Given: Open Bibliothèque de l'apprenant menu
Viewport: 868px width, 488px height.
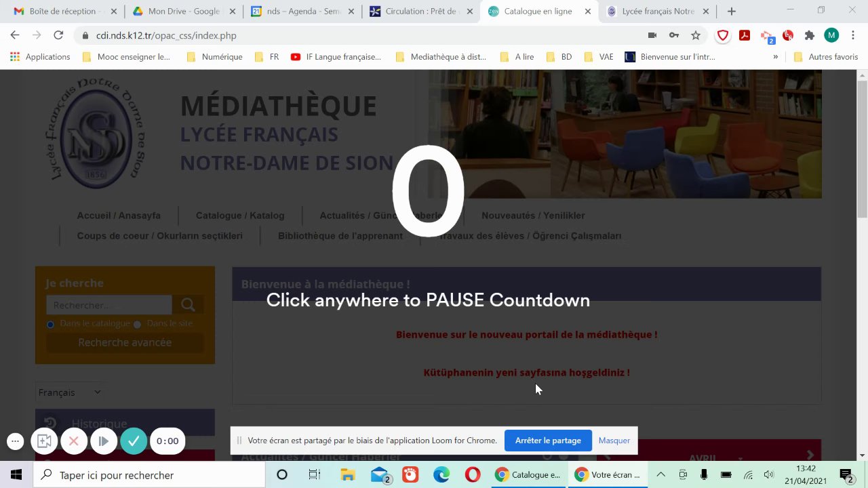Looking at the screenshot, I should (x=340, y=236).
